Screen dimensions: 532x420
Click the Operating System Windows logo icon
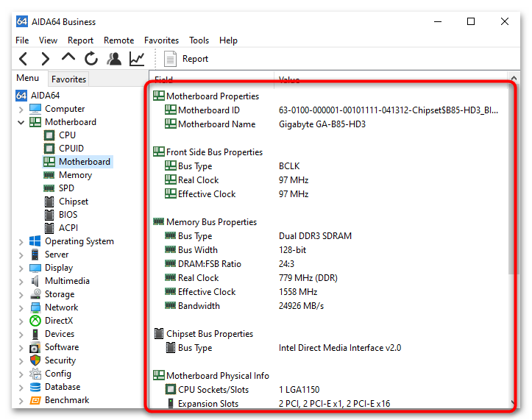click(x=35, y=241)
